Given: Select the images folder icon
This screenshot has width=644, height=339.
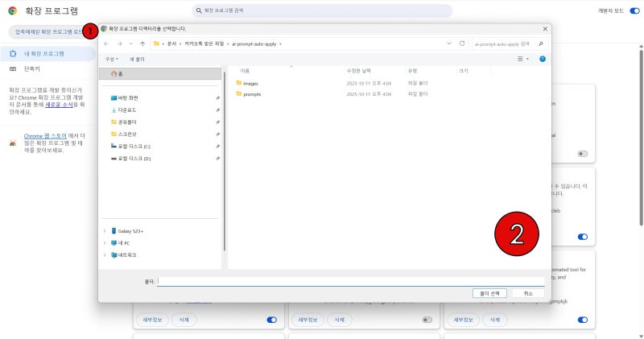Looking at the screenshot, I should point(239,83).
